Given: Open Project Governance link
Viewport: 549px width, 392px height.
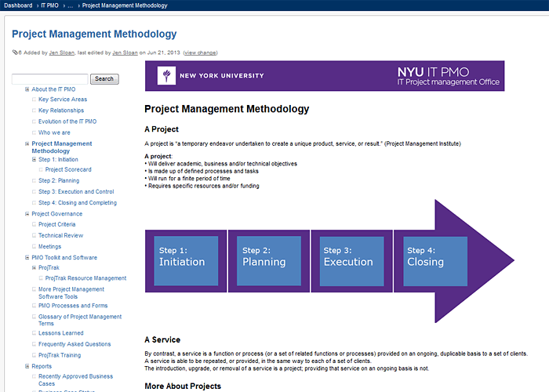Looking at the screenshot, I should pyautogui.click(x=57, y=214).
